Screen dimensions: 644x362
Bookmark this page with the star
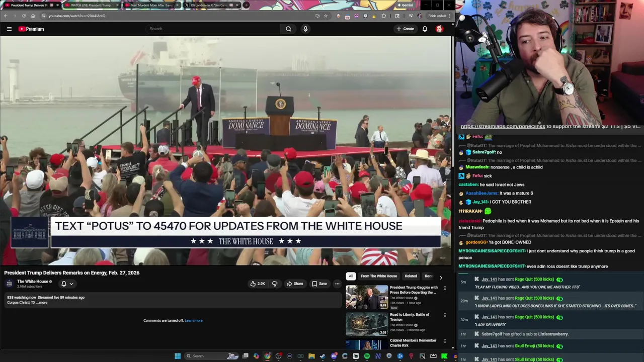[x=326, y=16]
